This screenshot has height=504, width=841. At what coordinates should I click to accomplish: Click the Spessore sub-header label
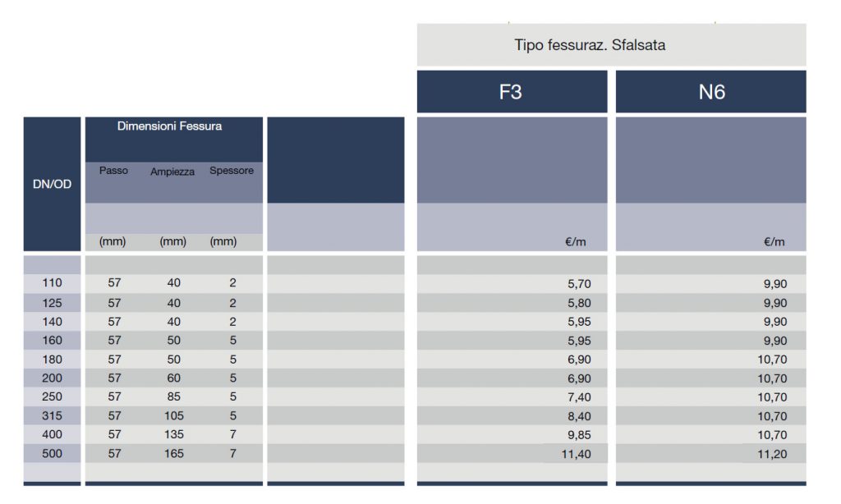click(232, 171)
